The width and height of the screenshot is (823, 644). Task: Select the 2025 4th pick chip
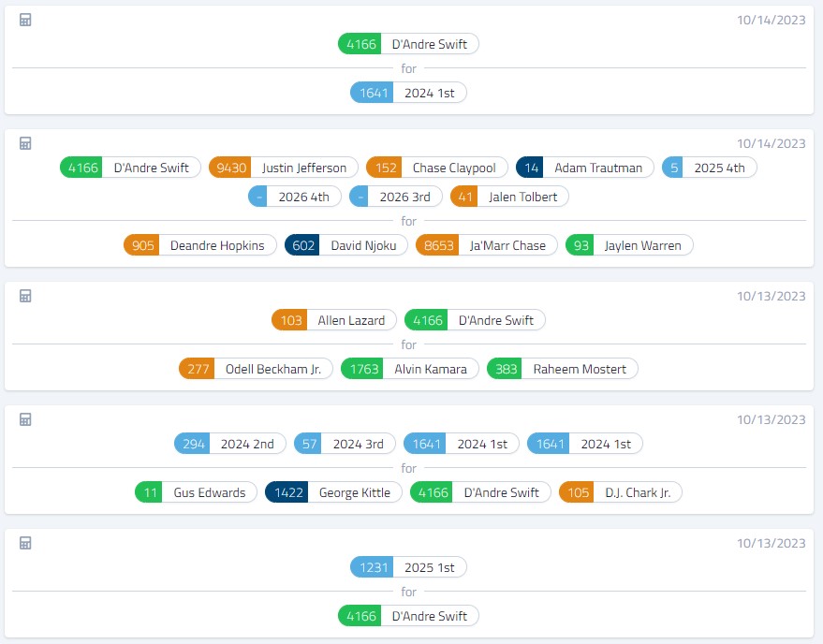point(709,168)
